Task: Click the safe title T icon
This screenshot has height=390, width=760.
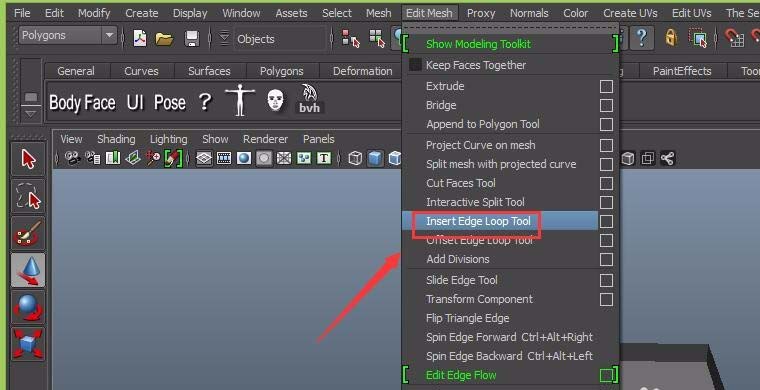Action: point(324,158)
